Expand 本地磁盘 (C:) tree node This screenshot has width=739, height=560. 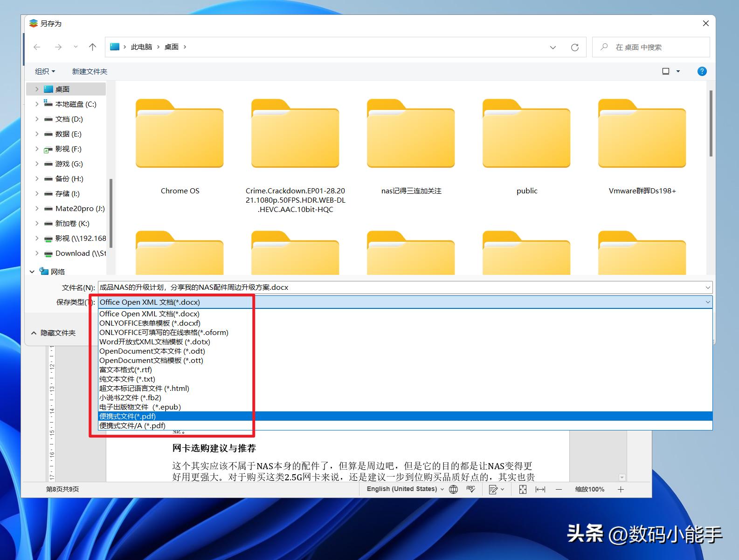pyautogui.click(x=37, y=104)
